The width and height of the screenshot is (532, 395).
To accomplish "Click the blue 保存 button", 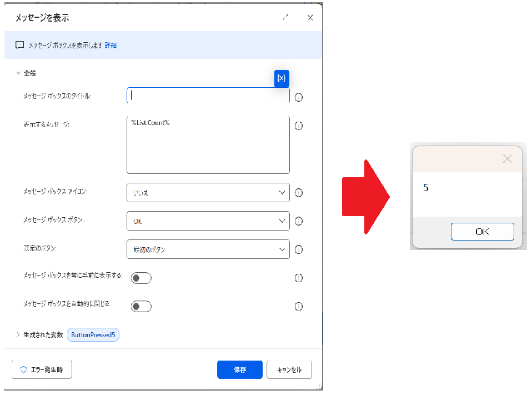I will [x=239, y=369].
